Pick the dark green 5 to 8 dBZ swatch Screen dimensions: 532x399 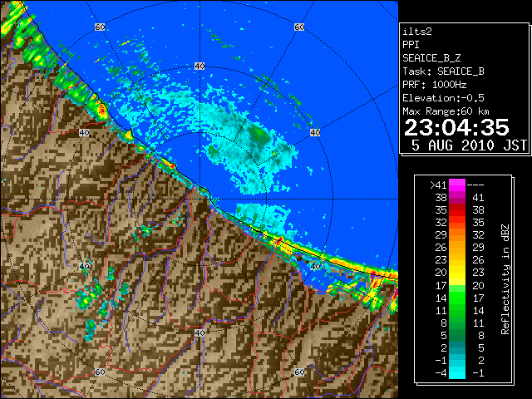[457, 336]
